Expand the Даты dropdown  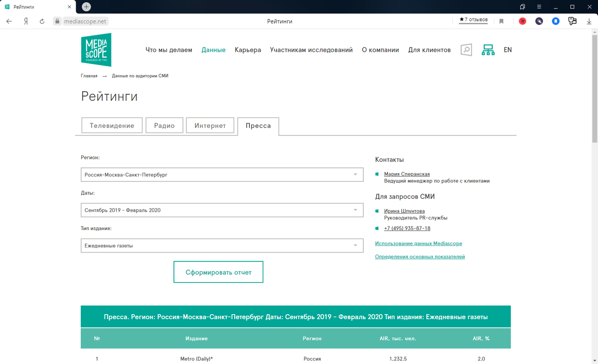coord(222,210)
